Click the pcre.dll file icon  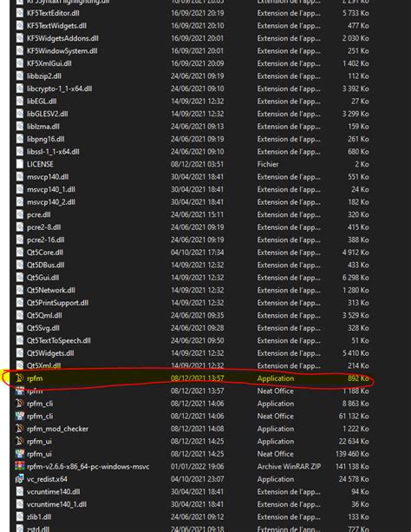20,214
